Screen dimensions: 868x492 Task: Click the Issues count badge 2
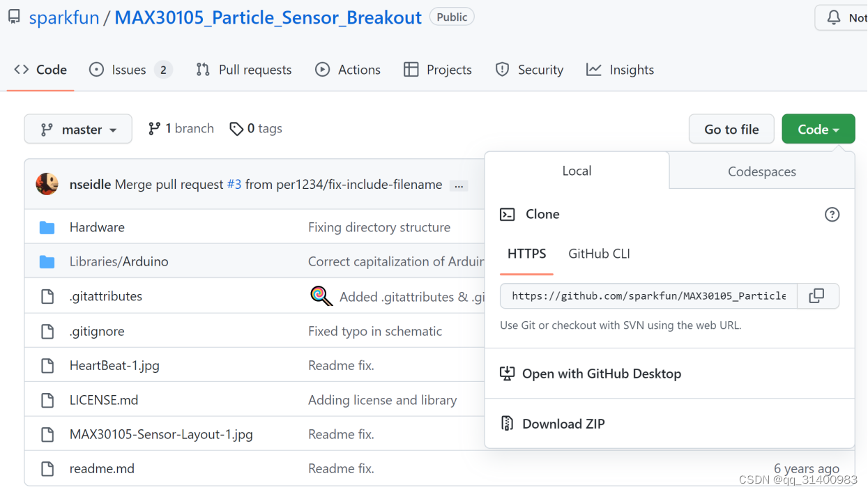pyautogui.click(x=163, y=70)
